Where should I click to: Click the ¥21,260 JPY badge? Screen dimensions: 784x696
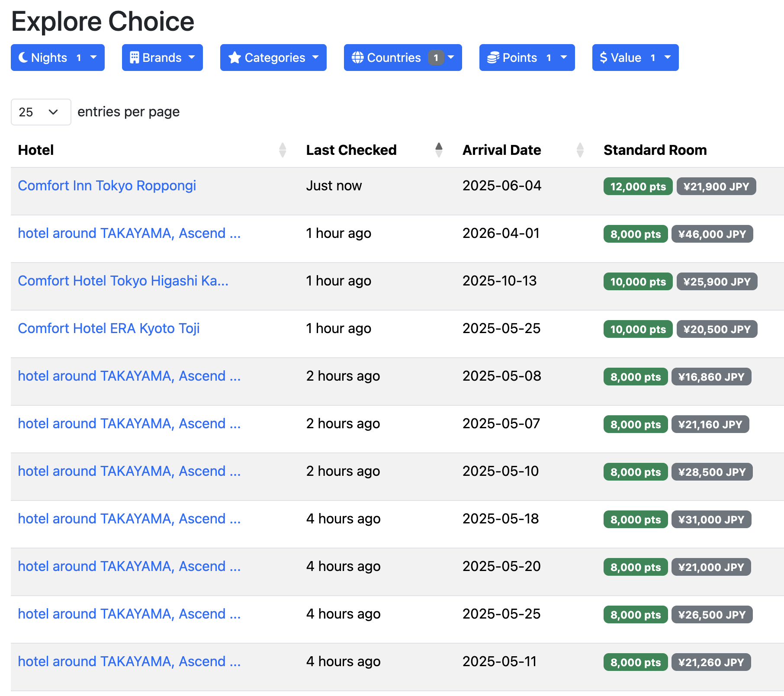pyautogui.click(x=711, y=662)
